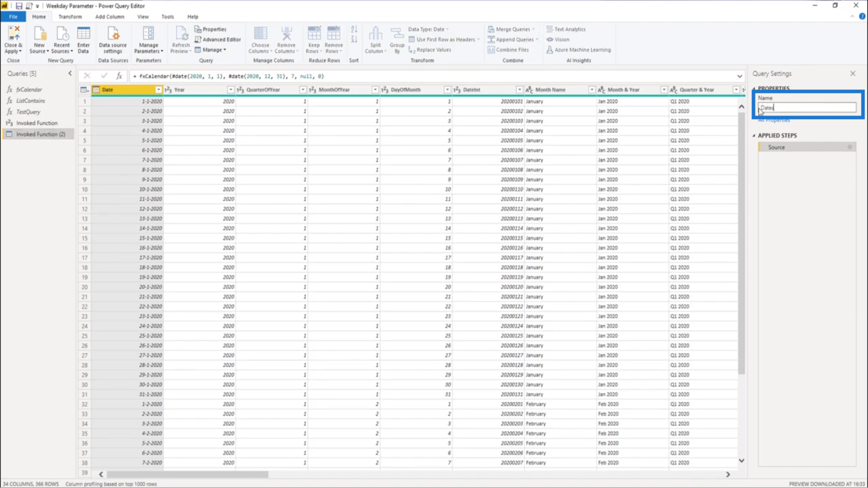Image resolution: width=868 pixels, height=488 pixels.
Task: Switch to the Transform tab
Action: [70, 17]
